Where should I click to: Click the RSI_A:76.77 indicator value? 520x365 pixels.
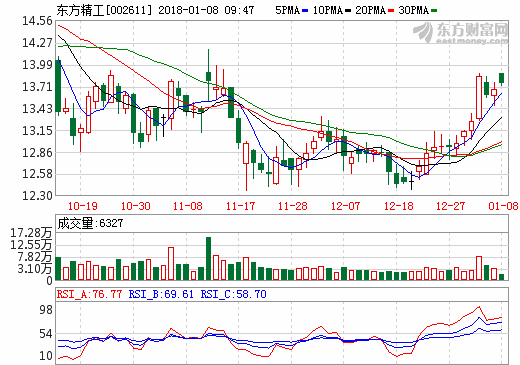[x=89, y=294]
